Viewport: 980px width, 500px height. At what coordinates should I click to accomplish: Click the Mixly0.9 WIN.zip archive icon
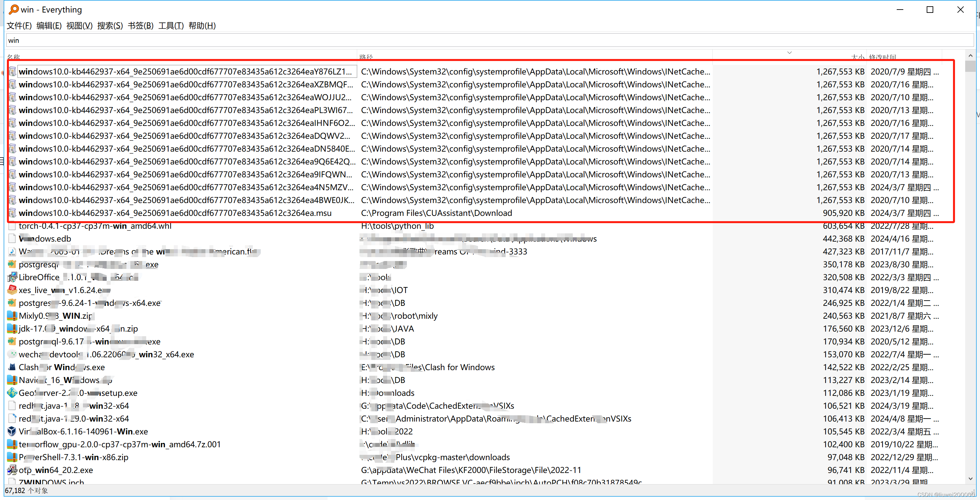(x=12, y=316)
